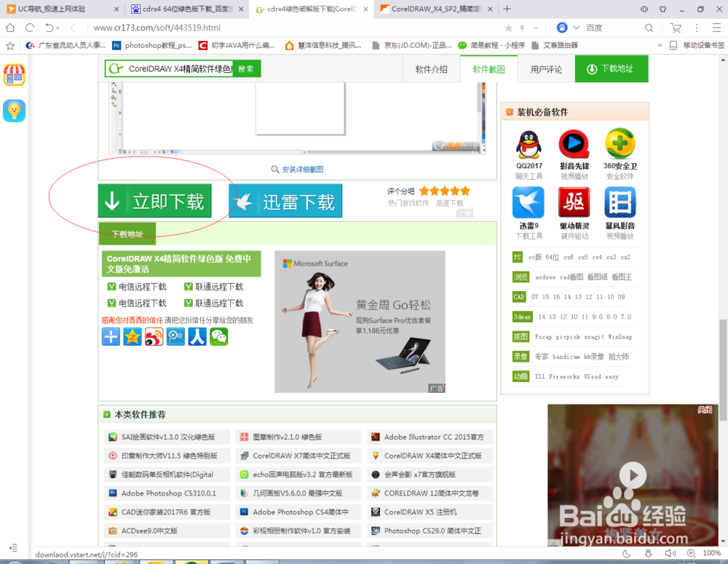The height and width of the screenshot is (564, 728).
Task: Share via WeChat icon
Action: click(218, 336)
